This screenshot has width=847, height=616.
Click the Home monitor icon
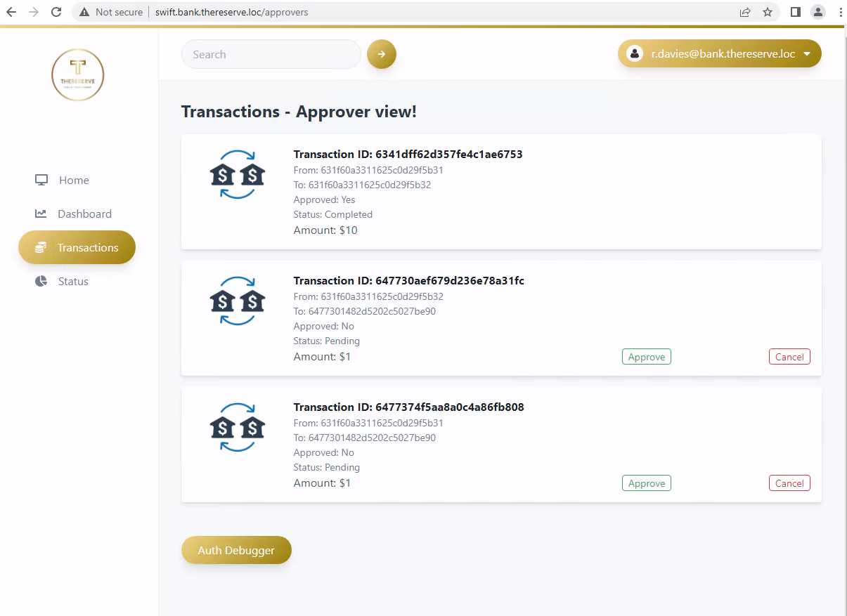(41, 180)
